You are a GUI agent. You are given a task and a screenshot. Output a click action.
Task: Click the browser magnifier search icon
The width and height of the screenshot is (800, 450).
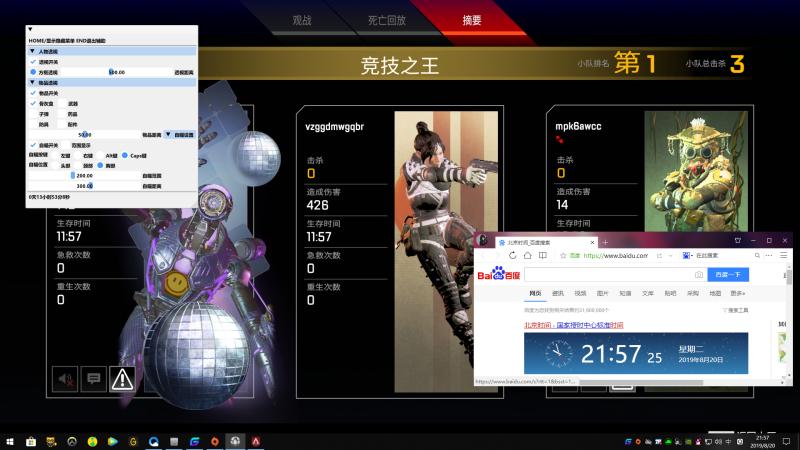coord(757,255)
